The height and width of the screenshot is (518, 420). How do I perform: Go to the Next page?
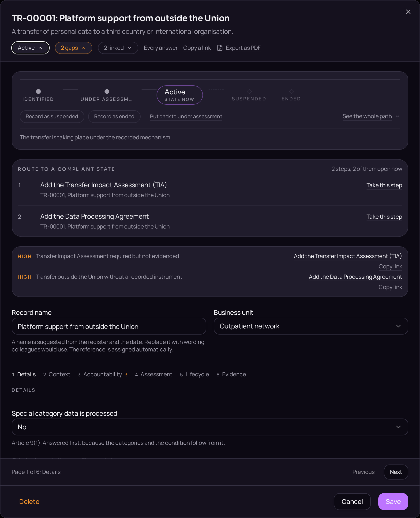(x=396, y=472)
